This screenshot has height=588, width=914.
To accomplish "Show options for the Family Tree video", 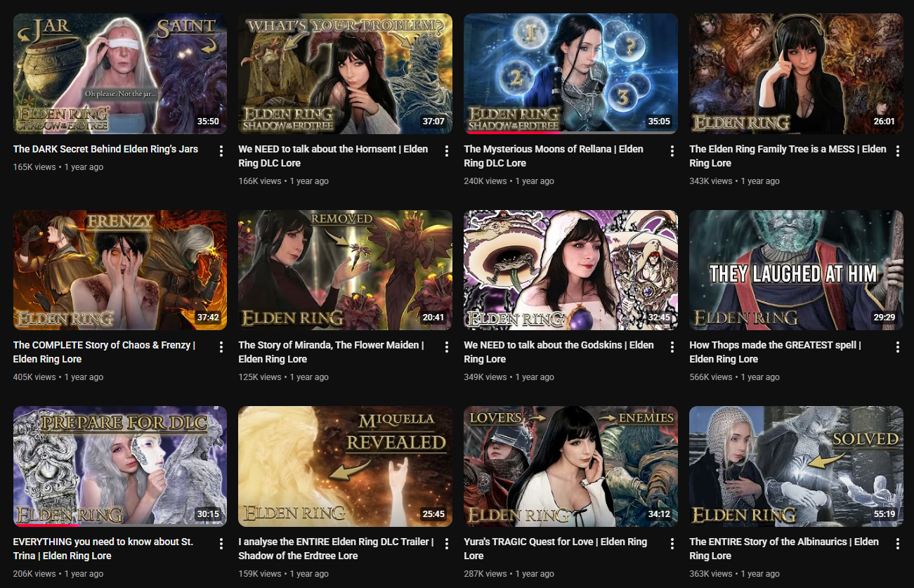I will pos(898,151).
